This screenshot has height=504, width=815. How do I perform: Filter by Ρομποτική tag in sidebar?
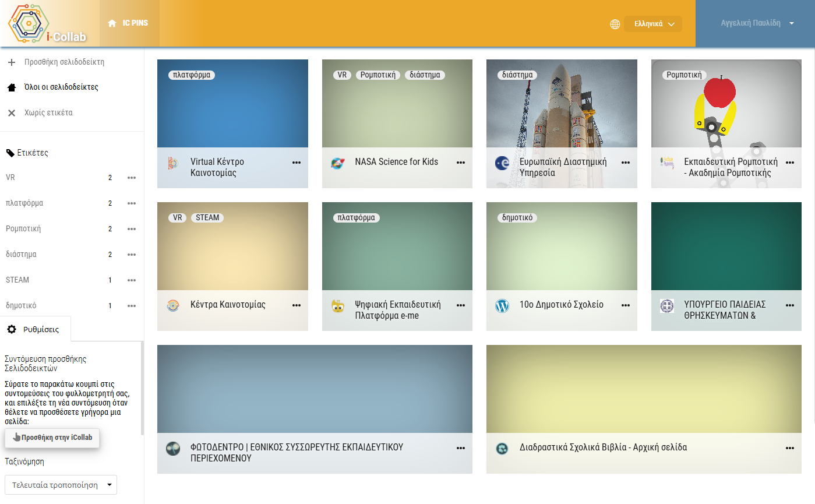click(x=23, y=229)
